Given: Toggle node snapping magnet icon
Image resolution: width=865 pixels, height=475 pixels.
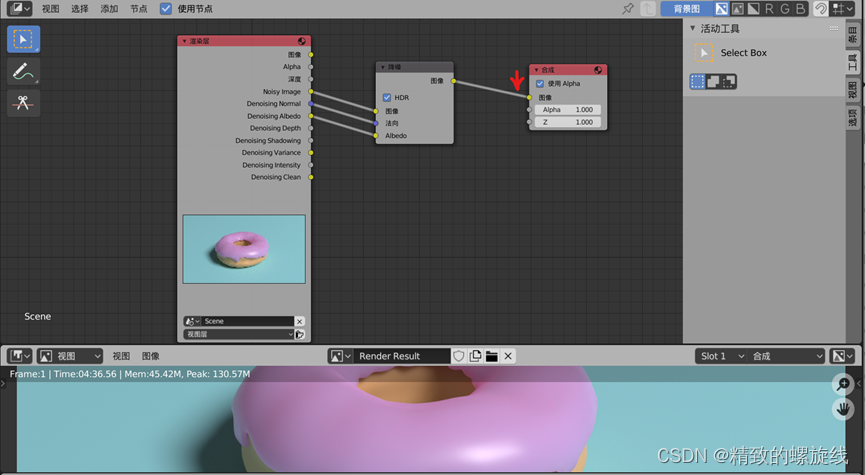Looking at the screenshot, I should tap(820, 8).
